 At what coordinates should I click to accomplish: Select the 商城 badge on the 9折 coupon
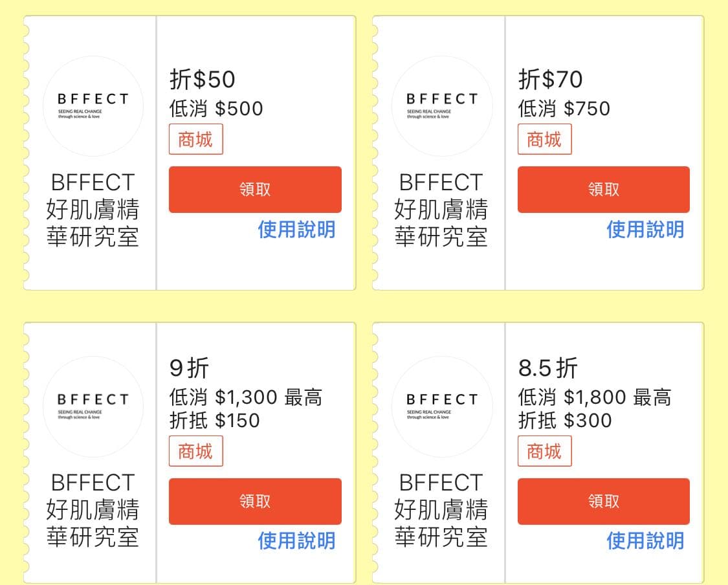coord(195,451)
